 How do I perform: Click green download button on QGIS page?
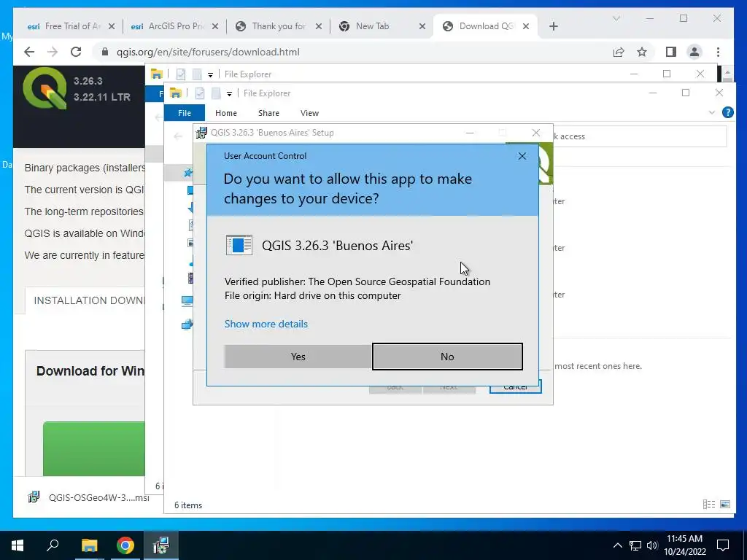point(94,448)
